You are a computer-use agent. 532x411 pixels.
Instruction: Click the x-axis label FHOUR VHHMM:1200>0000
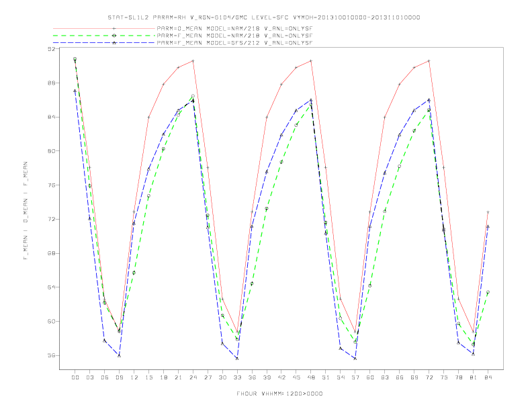279,394
